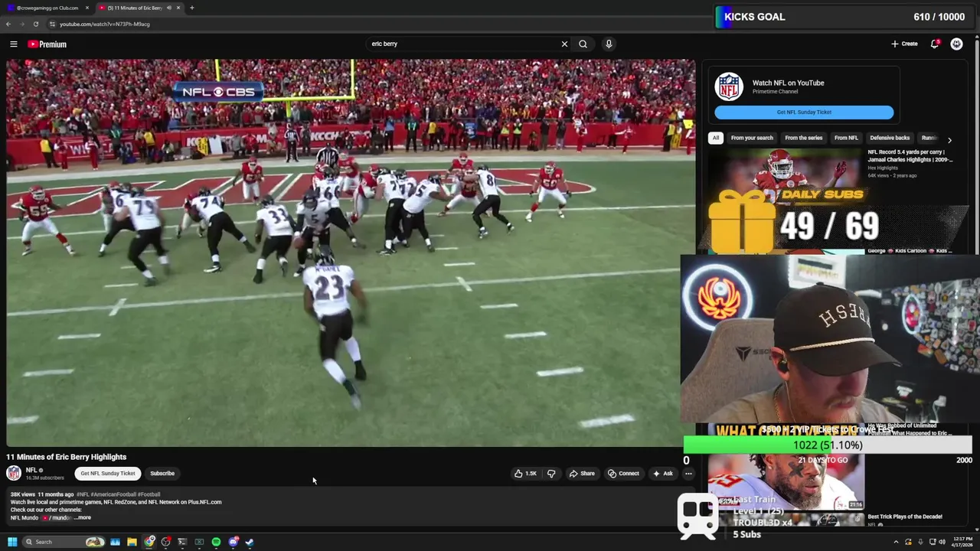Like the video (1.5K thumbs up)

(525, 473)
